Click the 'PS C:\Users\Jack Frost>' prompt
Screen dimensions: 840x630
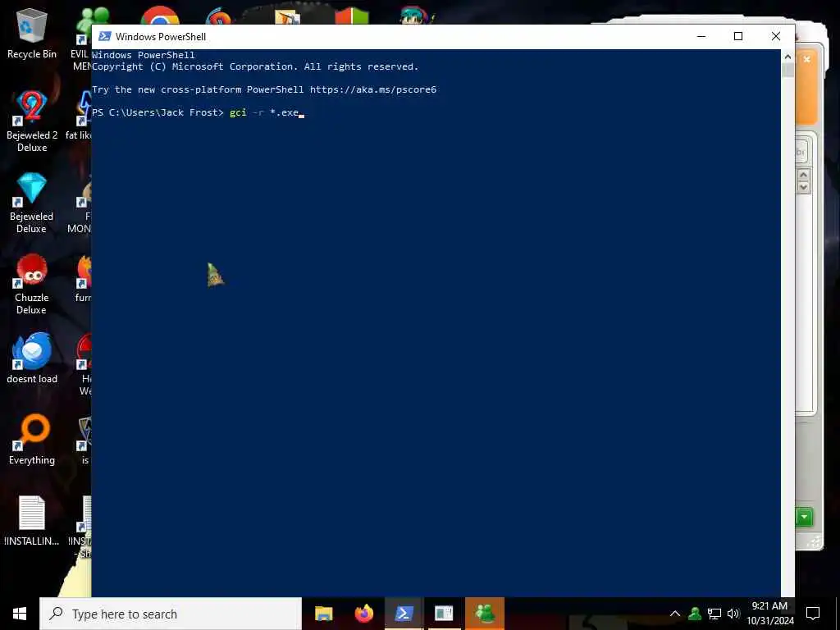pos(157,112)
